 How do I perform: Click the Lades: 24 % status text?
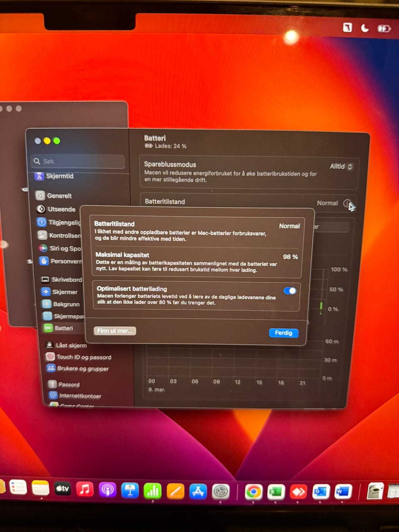(x=170, y=146)
